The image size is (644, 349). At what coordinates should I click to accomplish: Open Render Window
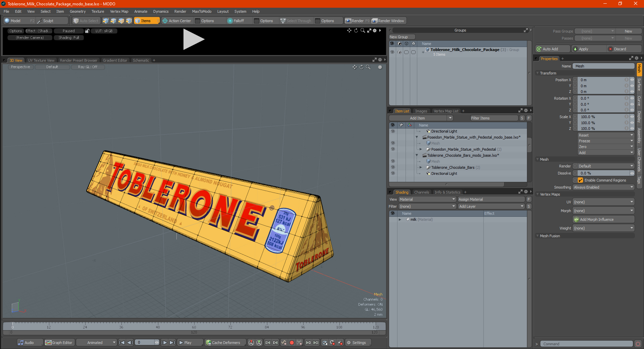[388, 21]
